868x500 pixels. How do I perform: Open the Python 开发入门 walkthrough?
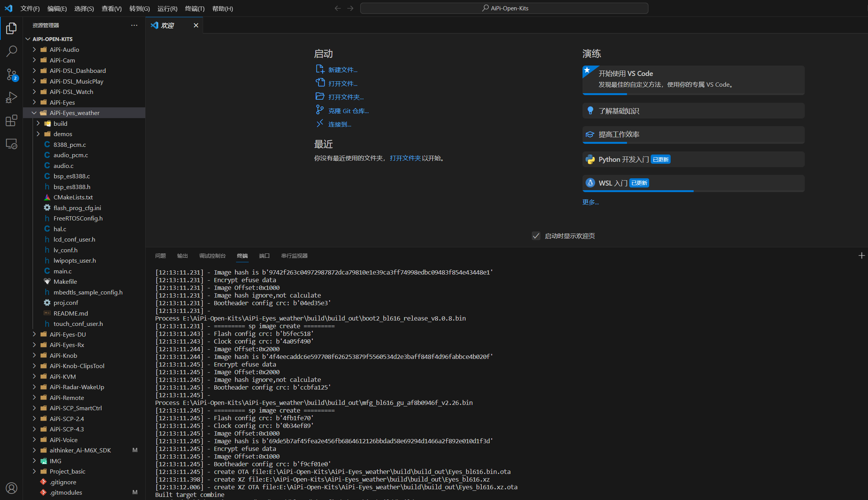pyautogui.click(x=693, y=160)
